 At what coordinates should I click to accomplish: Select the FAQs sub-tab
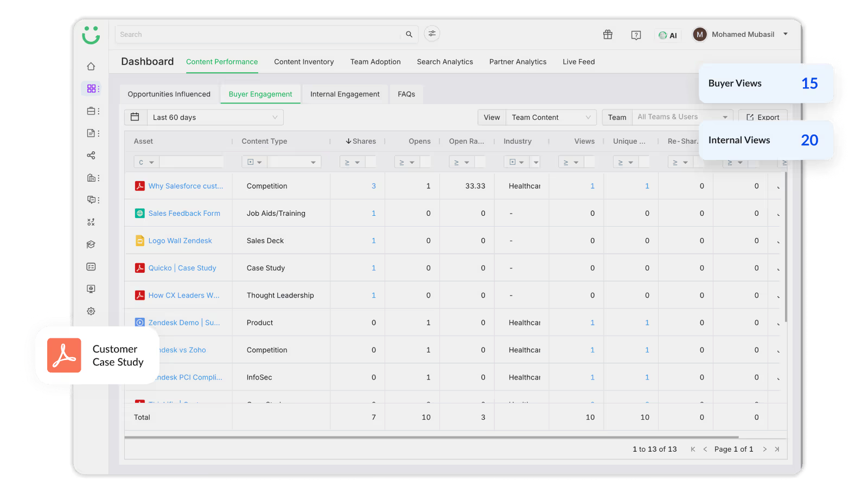coord(406,94)
